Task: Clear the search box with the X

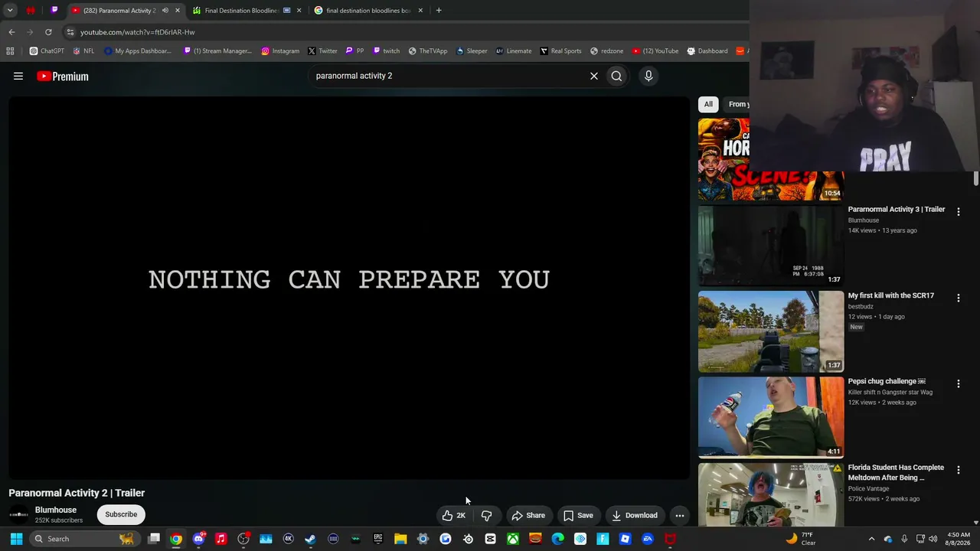Action: coord(593,76)
